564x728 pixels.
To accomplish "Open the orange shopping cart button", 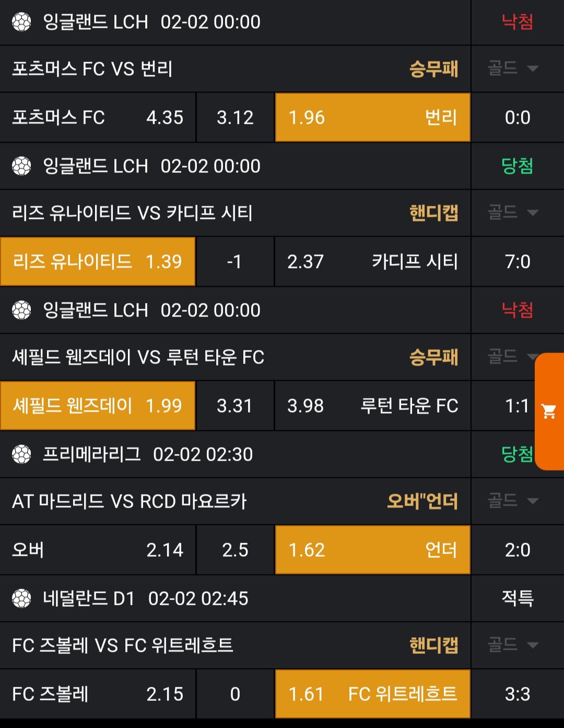I will [x=549, y=411].
